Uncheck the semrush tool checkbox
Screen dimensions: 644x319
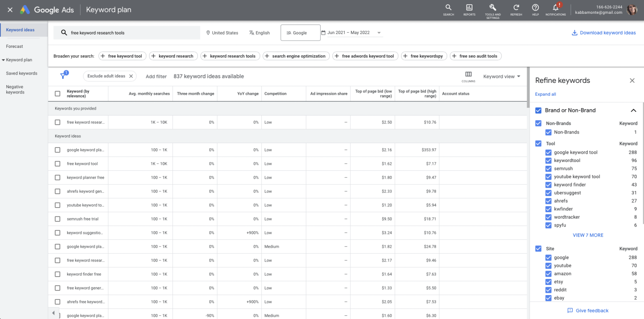click(x=548, y=168)
